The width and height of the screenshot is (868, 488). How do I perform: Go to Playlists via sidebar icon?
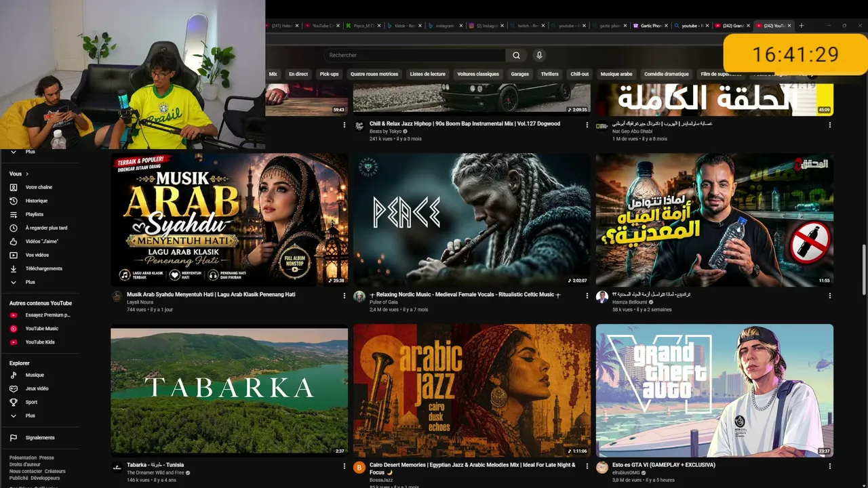pyautogui.click(x=14, y=214)
